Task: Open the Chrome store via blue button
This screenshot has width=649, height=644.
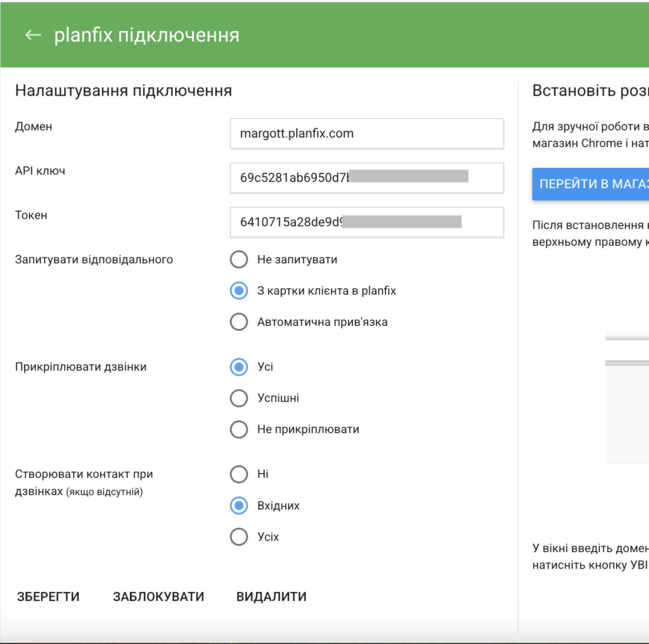Action: click(x=591, y=184)
